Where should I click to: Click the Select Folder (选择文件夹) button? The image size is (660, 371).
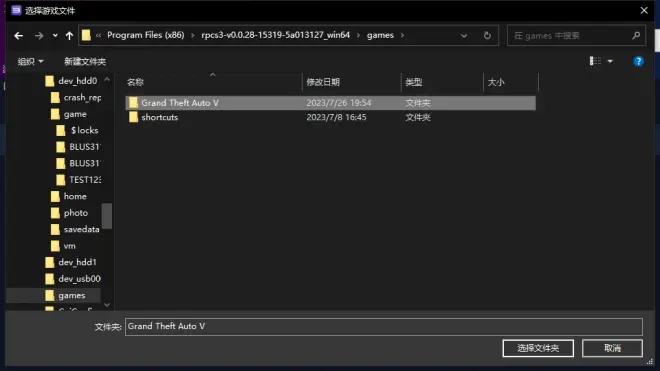pos(538,348)
